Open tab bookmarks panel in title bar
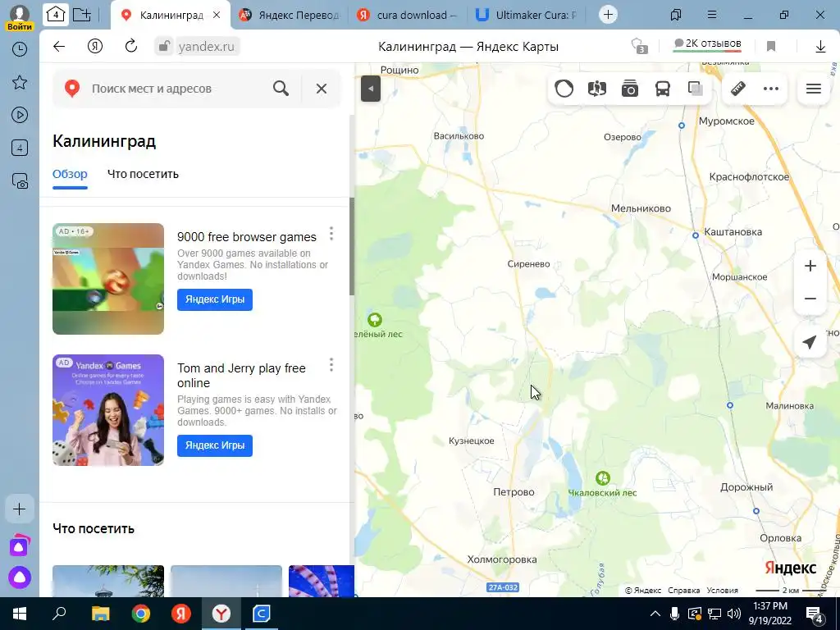 click(676, 15)
